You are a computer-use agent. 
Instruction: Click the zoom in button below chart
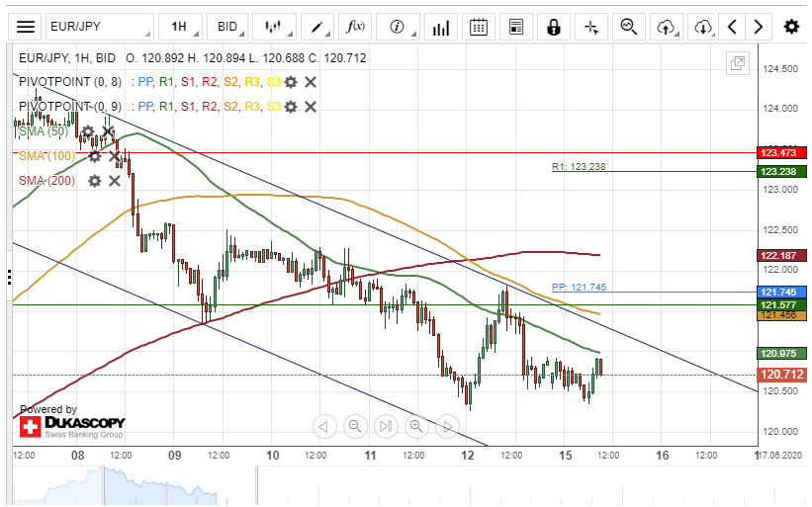click(416, 427)
